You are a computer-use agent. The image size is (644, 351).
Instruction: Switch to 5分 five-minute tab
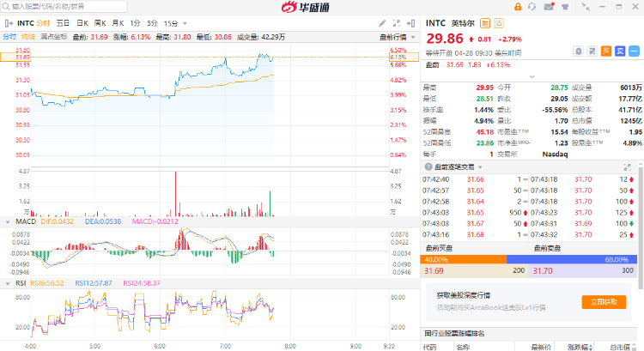point(152,23)
